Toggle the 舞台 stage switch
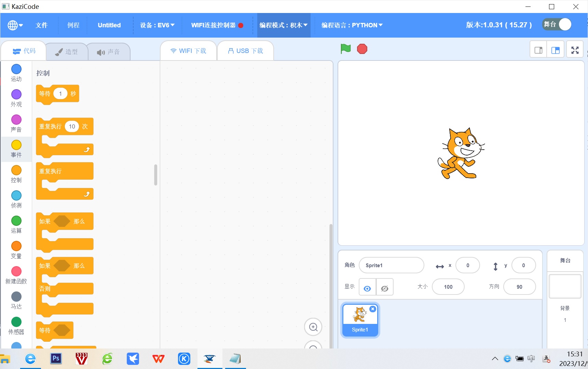 [557, 24]
